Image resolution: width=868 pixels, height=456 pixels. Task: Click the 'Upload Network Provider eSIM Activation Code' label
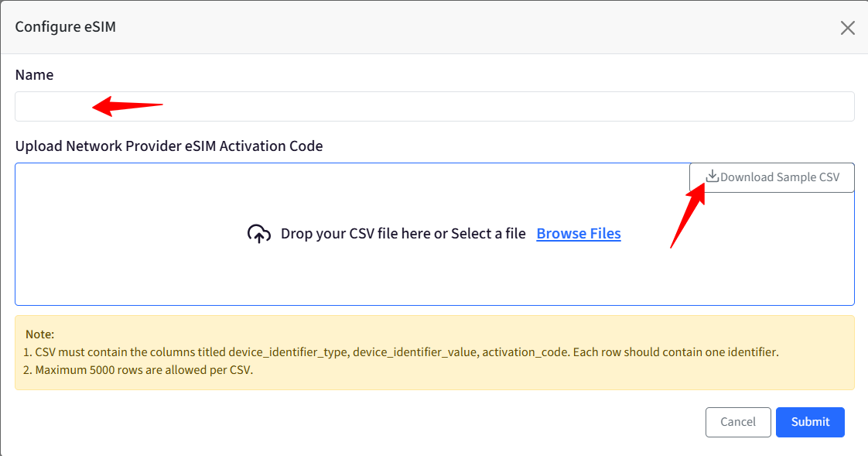point(169,146)
